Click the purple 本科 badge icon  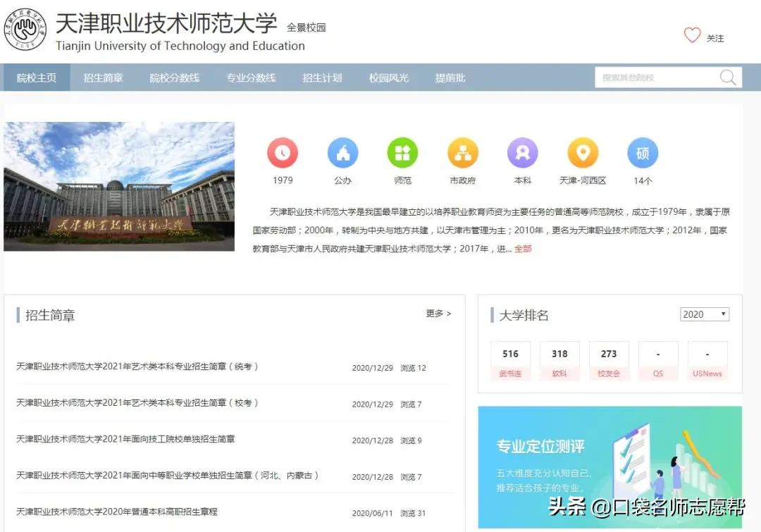pyautogui.click(x=523, y=153)
